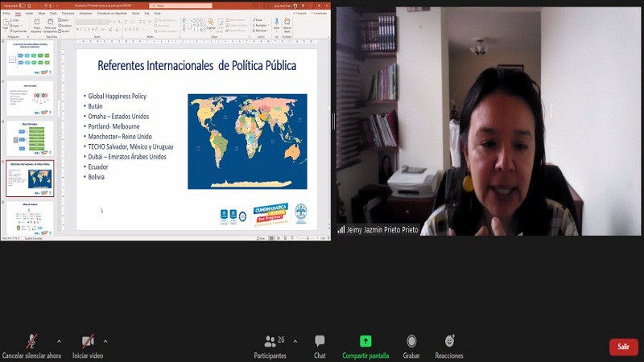Adjust zoom slider in PowerPoint status bar
Screen dimensions: 644x362
308,238
